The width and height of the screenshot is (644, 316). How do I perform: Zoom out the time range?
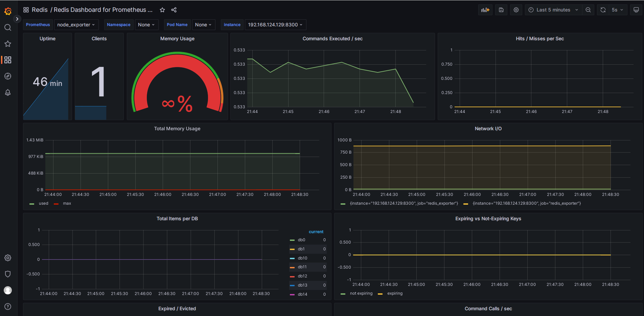point(588,9)
